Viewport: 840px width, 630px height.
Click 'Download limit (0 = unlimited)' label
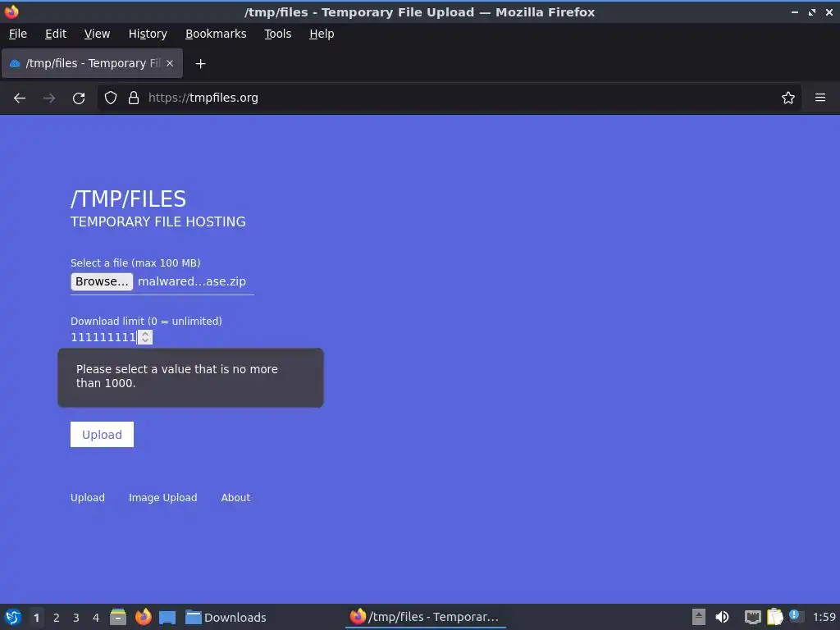click(146, 322)
